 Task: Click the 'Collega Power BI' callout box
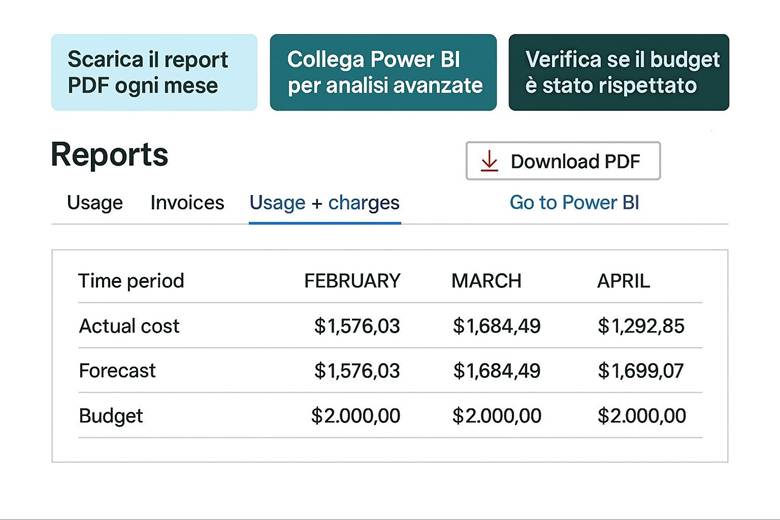pos(383,72)
